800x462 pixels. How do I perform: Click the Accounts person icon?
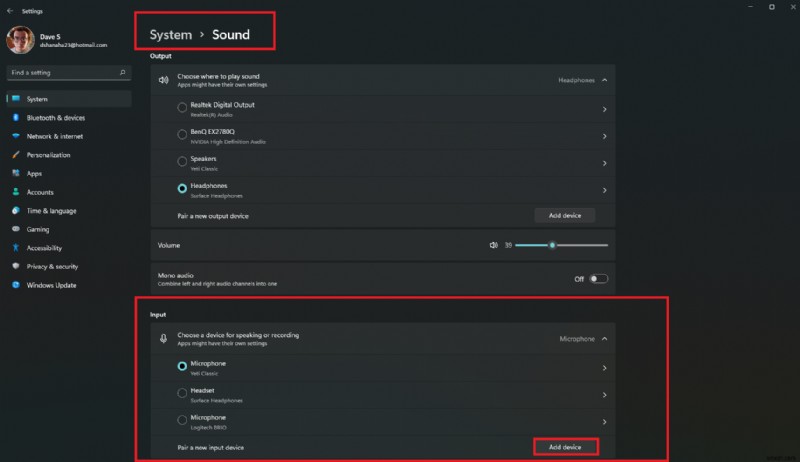tap(16, 192)
